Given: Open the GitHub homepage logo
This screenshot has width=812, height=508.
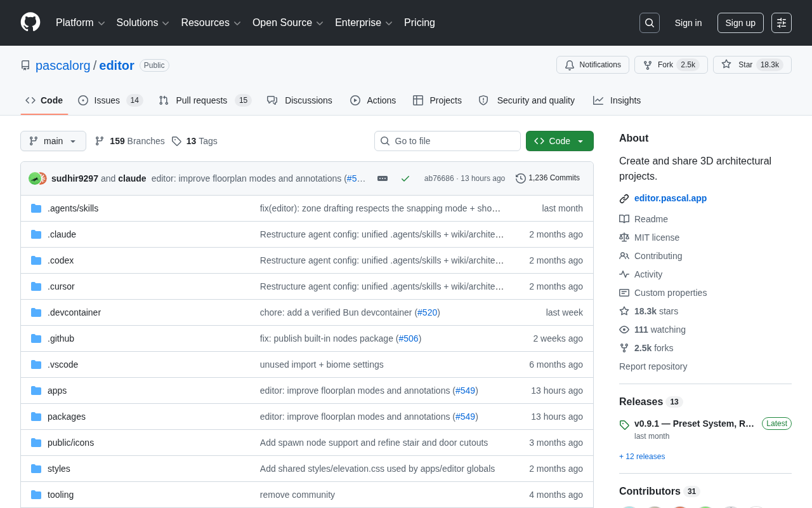Looking at the screenshot, I should click(x=30, y=22).
